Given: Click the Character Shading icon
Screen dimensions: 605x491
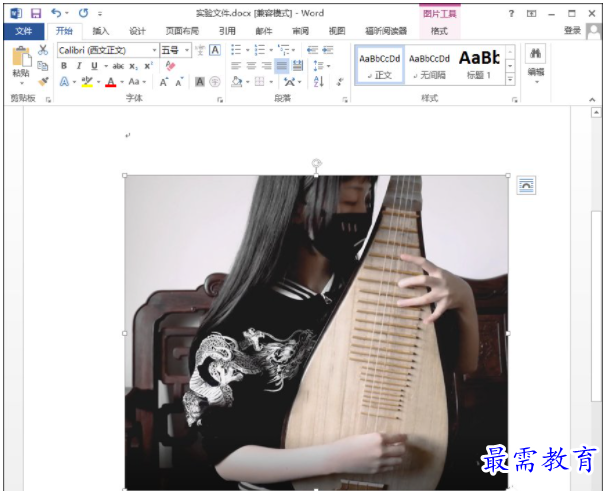Looking at the screenshot, I should (199, 82).
